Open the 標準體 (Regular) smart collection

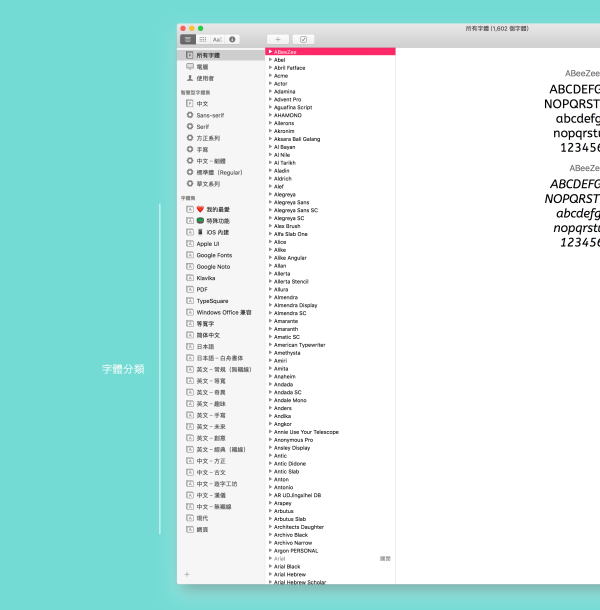pyautogui.click(x=221, y=172)
